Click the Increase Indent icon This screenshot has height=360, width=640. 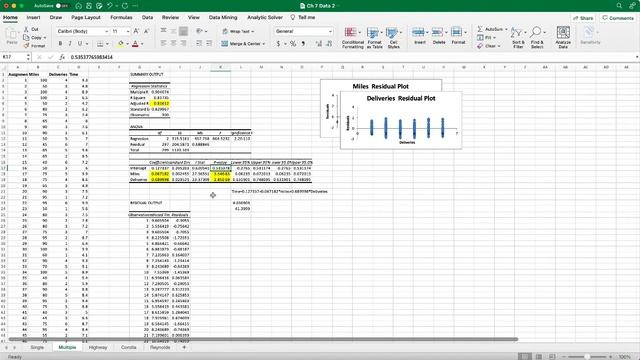click(209, 43)
